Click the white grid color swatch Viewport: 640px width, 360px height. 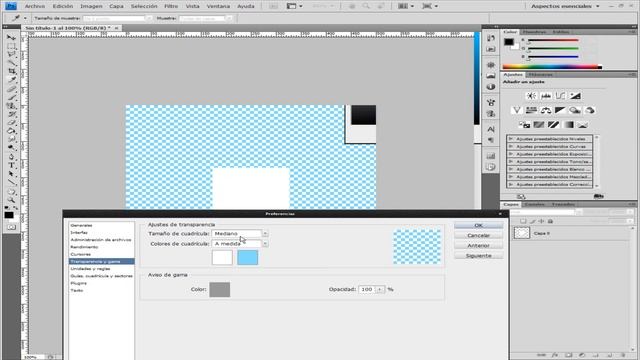coord(222,258)
